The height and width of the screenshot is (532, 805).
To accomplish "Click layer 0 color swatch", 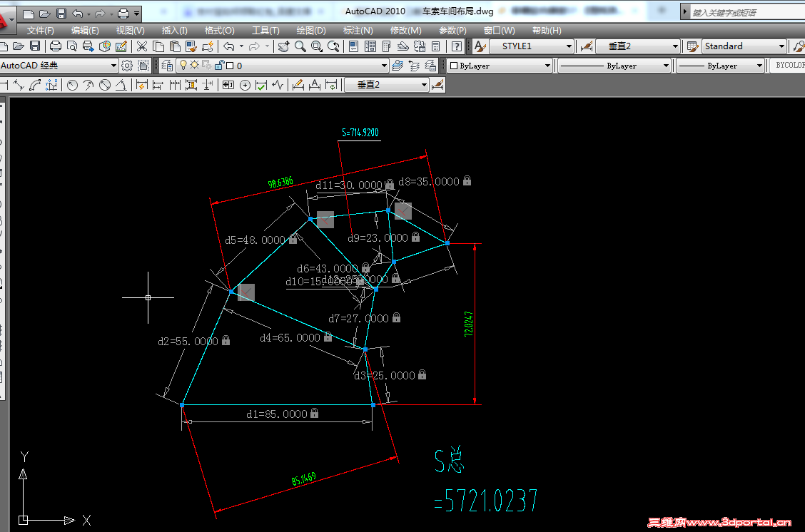I will tap(230, 66).
